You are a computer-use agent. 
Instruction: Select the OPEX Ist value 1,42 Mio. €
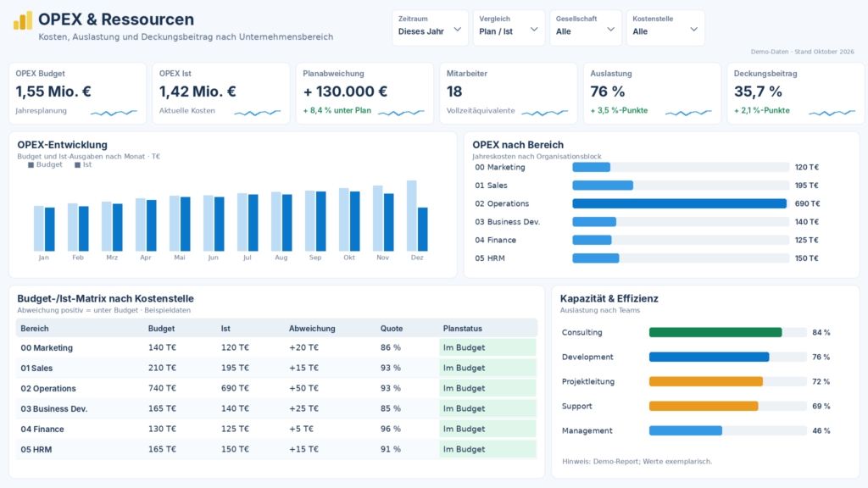tap(198, 91)
